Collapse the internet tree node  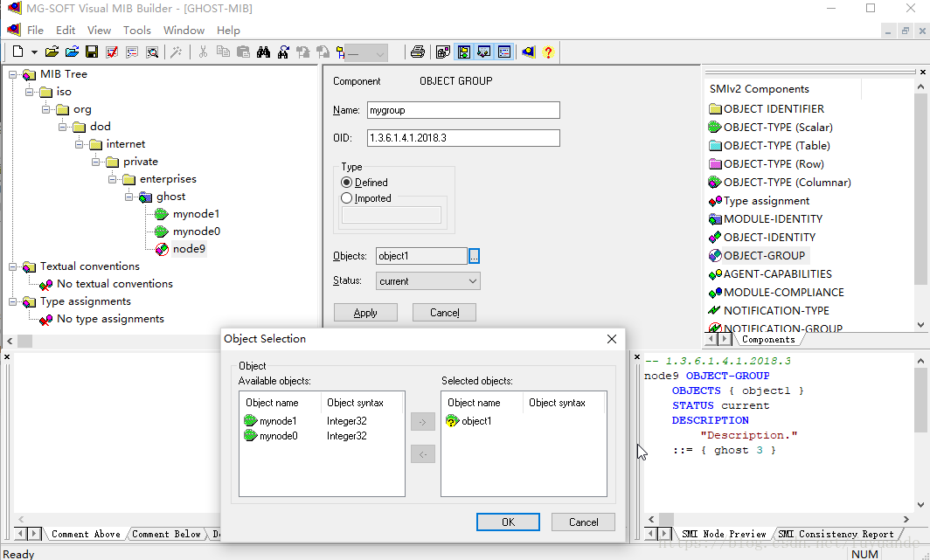point(79,145)
